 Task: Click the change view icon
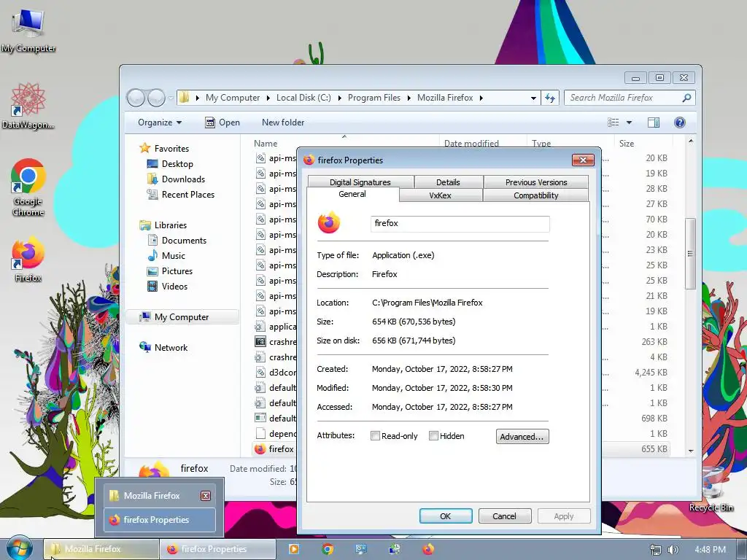pos(613,122)
